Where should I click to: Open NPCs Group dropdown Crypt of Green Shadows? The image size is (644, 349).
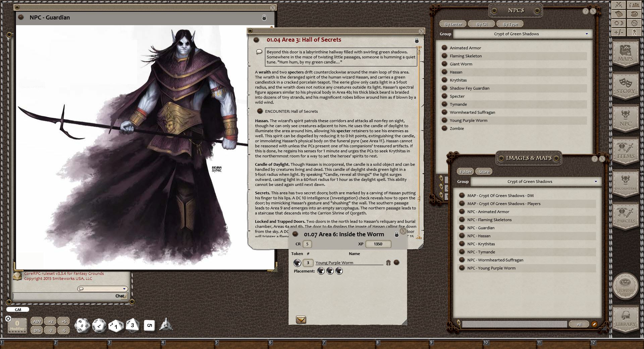(523, 34)
